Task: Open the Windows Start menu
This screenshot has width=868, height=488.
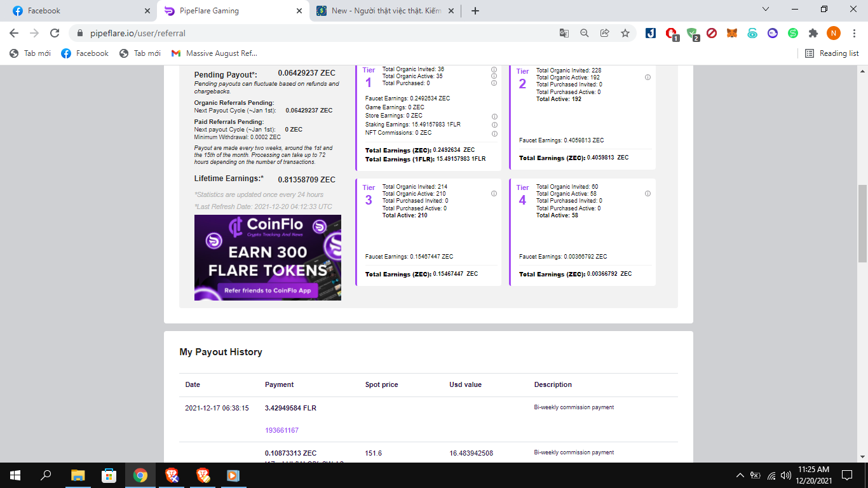Action: coord(15,475)
